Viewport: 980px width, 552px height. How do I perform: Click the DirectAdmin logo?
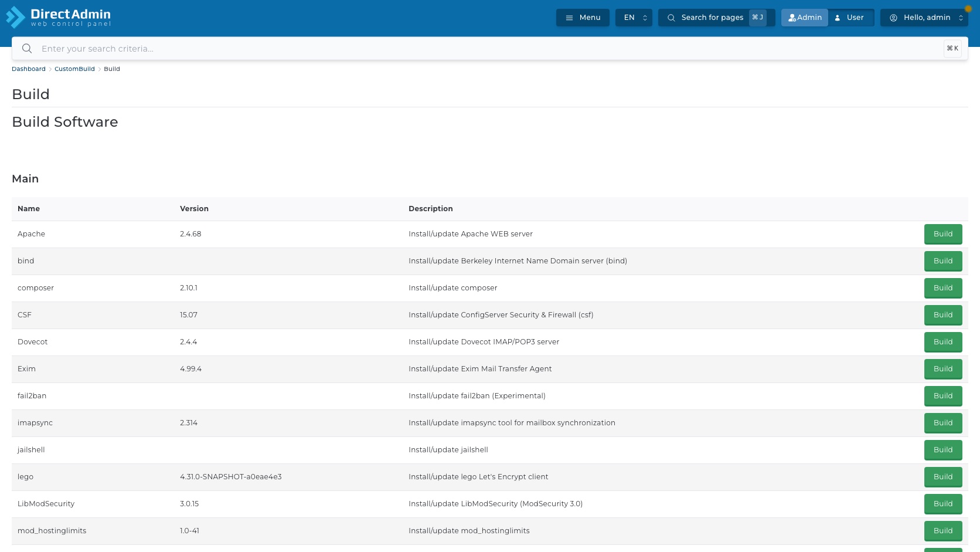[59, 17]
